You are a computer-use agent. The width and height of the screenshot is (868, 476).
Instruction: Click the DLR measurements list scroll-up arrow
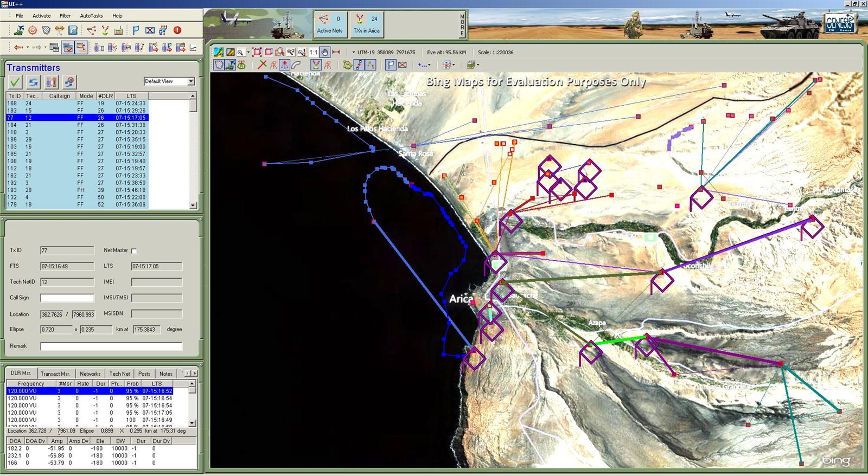[x=192, y=383]
